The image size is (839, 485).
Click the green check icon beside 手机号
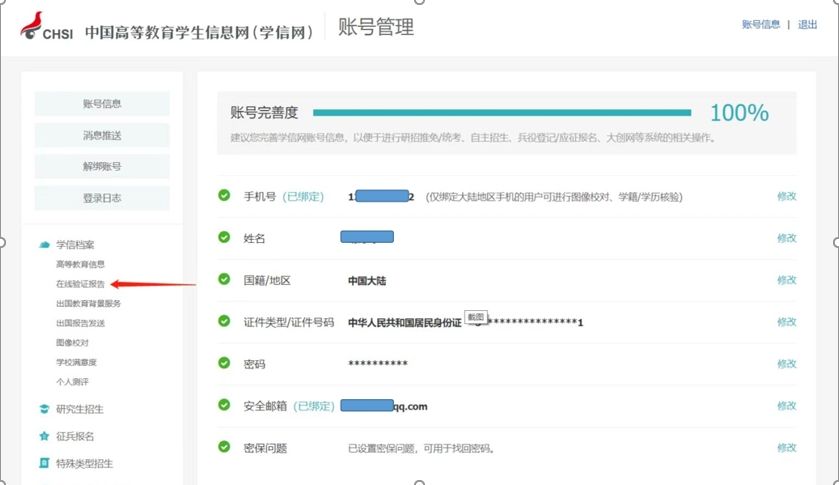pyautogui.click(x=224, y=195)
